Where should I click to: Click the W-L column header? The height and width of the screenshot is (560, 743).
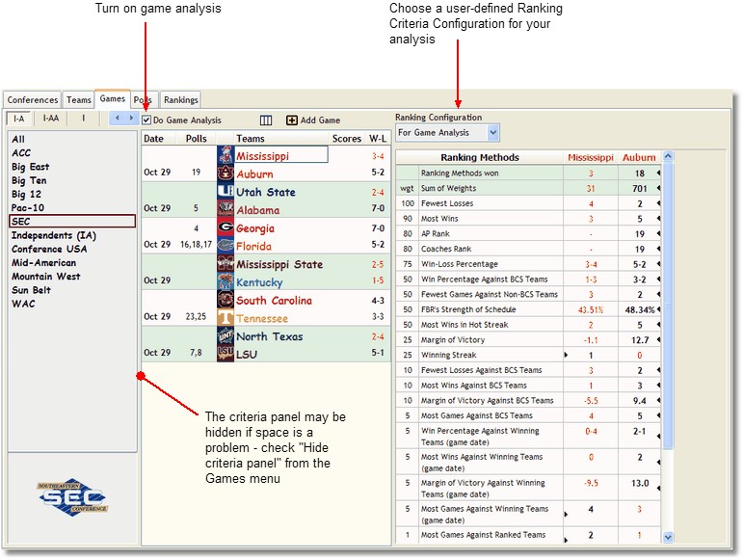(x=378, y=139)
